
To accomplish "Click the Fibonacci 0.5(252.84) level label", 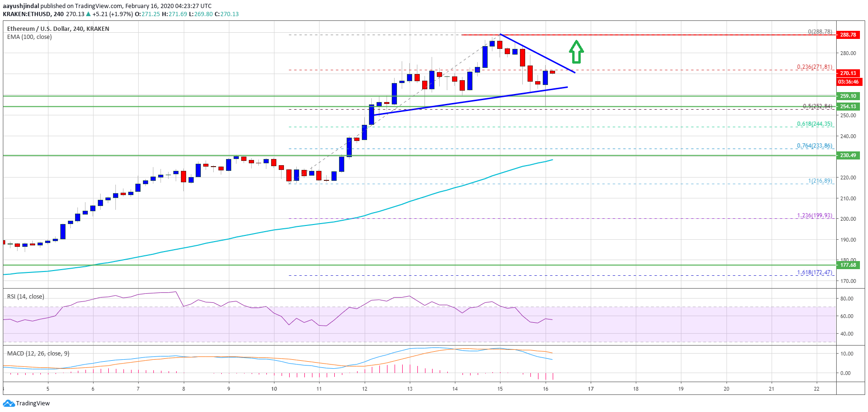I will [817, 106].
